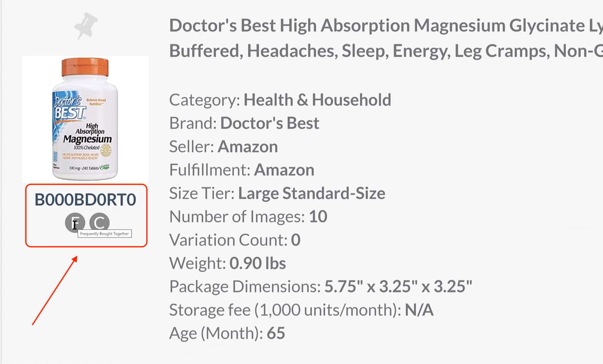Image resolution: width=603 pixels, height=364 pixels.
Task: Click the Doctor's Best Magnesium bottle thumbnail
Action: (x=85, y=119)
